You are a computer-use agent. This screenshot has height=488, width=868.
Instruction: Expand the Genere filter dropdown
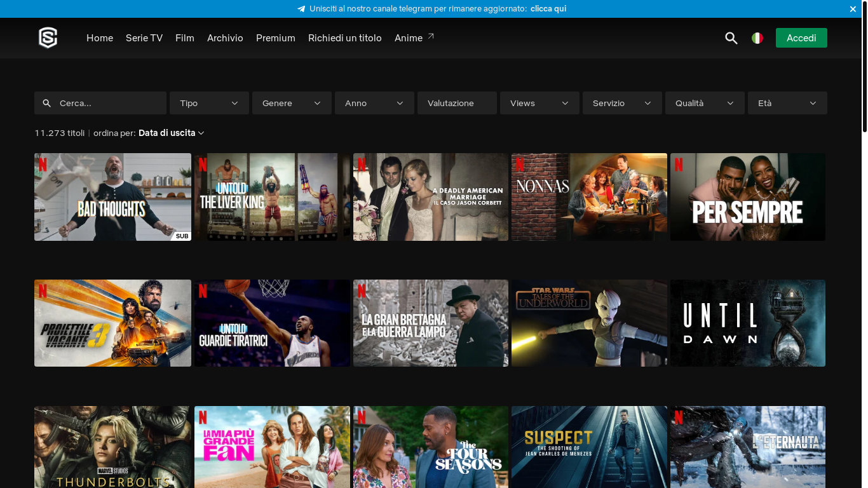(292, 103)
